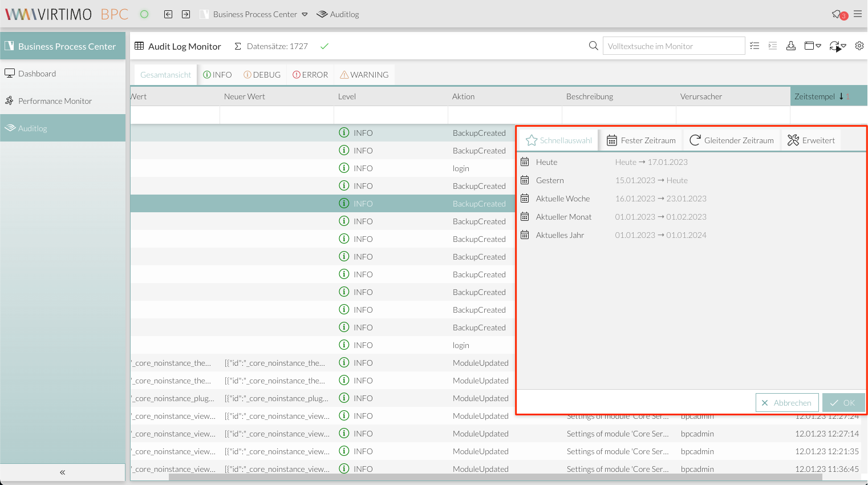The height and width of the screenshot is (485, 868).
Task: Click the checklist selection icon in toolbar
Action: [x=755, y=46]
